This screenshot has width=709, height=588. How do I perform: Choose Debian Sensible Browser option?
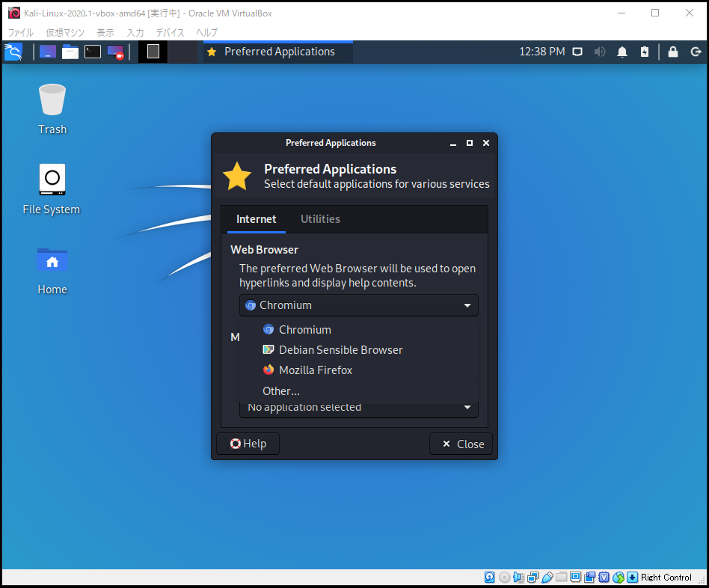(358, 349)
